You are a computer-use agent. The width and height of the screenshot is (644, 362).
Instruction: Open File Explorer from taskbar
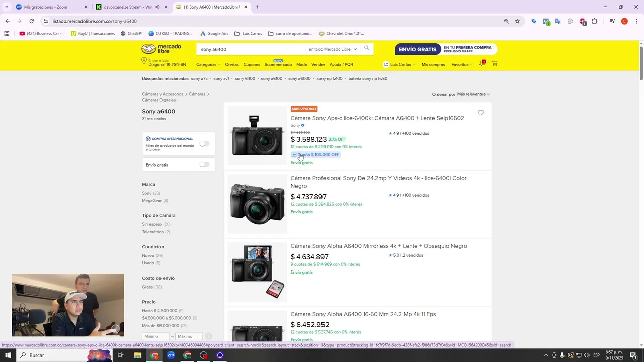coord(137,355)
